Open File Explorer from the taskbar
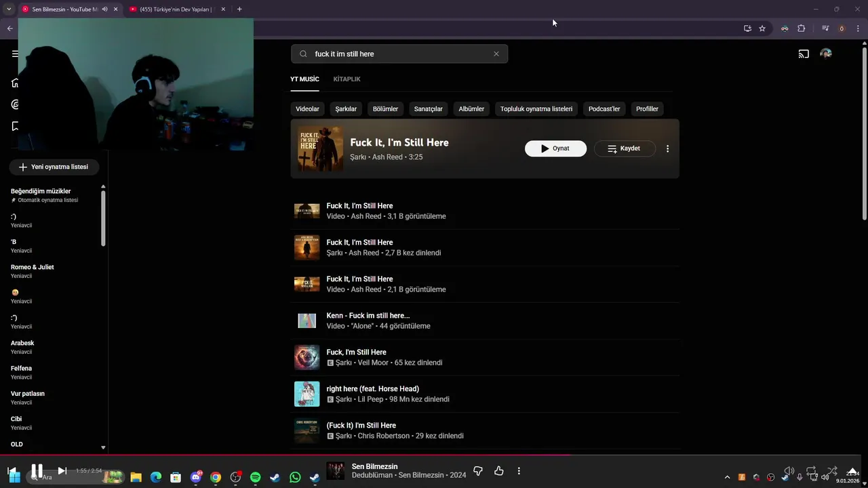 coord(136,477)
